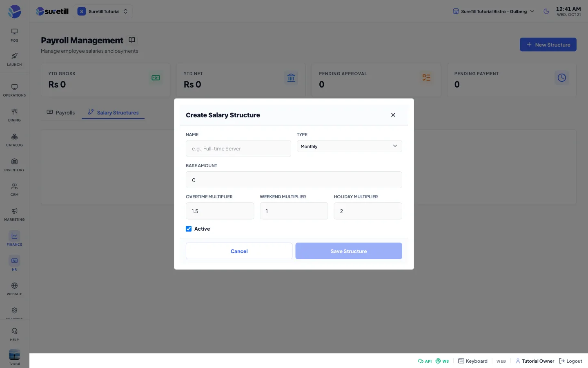The height and width of the screenshot is (368, 588).
Task: Click the Suretill logo
Action: pos(52,11)
